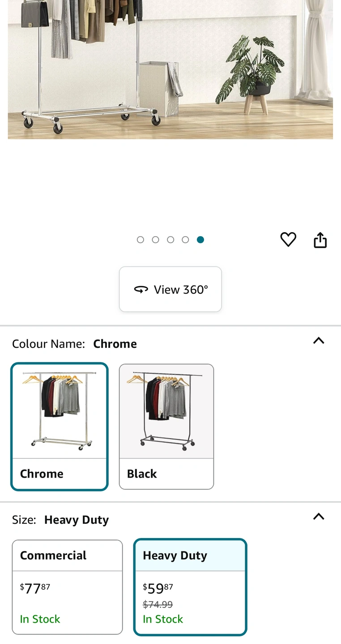341x644 pixels.
Task: Click the $77.87 Commercial price
Action: coord(35,588)
